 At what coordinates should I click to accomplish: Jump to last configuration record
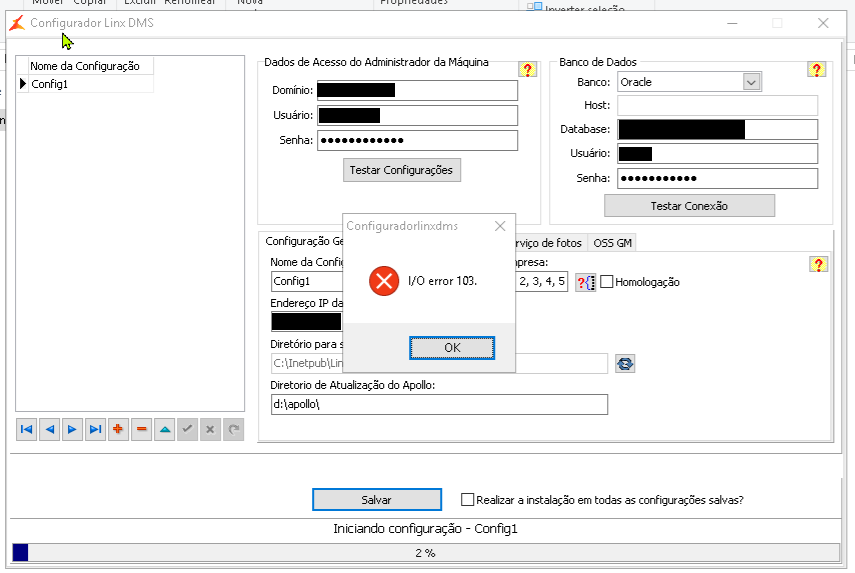(95, 430)
